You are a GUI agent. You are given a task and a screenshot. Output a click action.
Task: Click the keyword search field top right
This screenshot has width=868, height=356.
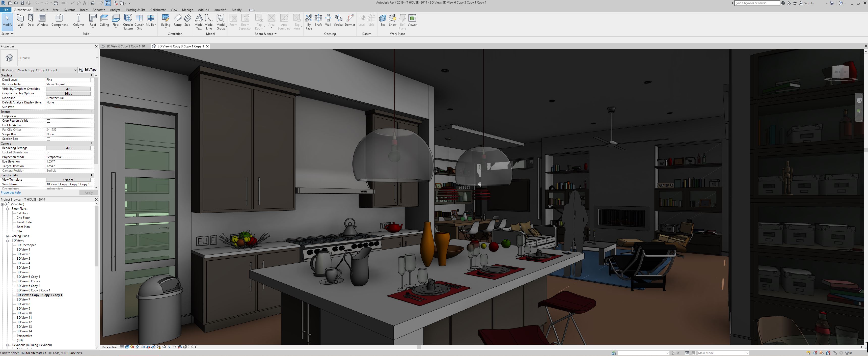coord(757,3)
